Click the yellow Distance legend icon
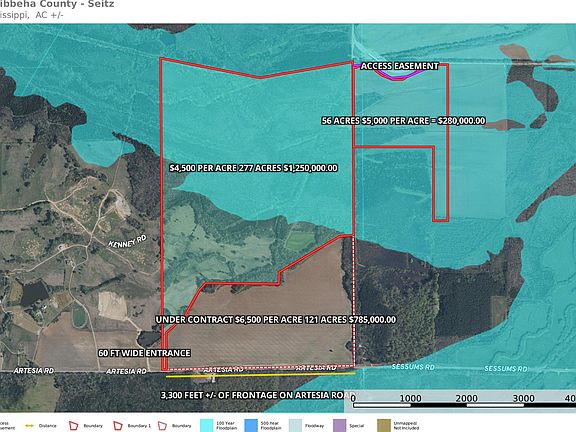This screenshot has height=432, width=576. (x=29, y=426)
